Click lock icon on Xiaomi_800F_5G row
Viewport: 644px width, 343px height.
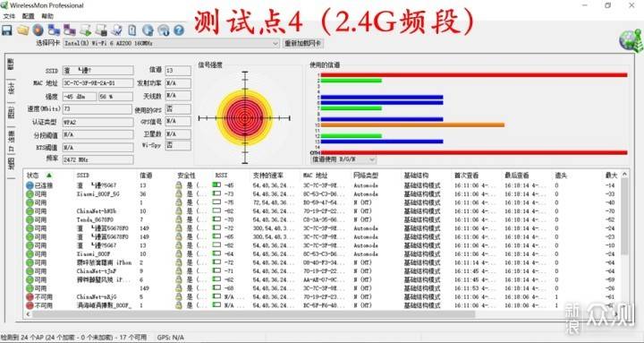pyautogui.click(x=179, y=193)
